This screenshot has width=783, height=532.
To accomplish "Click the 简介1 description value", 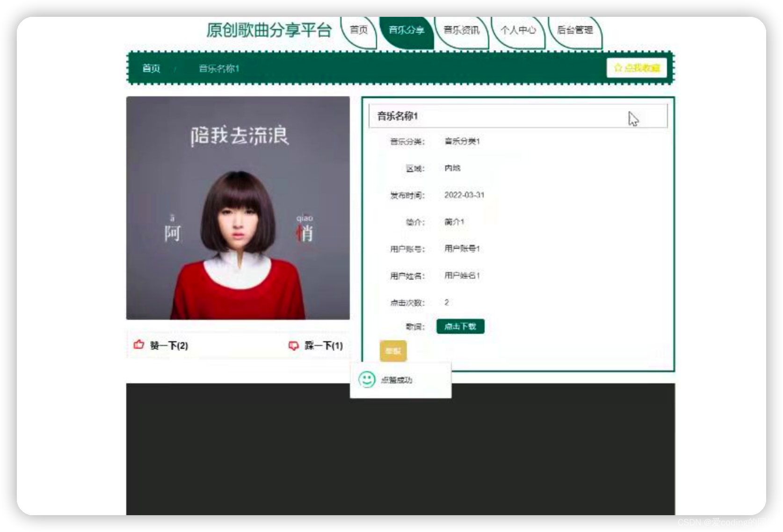I will (454, 222).
